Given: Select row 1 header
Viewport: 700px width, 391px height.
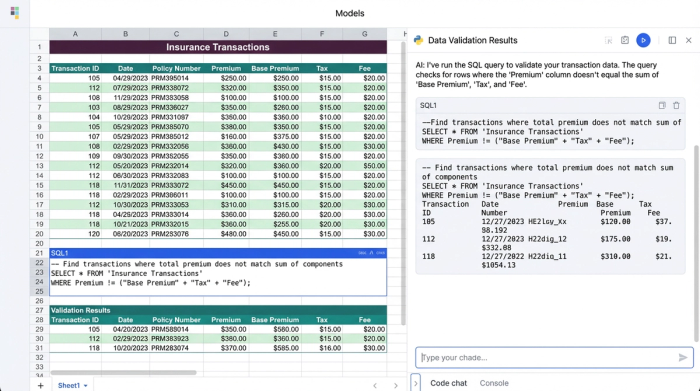Looking at the screenshot, I should point(39,47).
